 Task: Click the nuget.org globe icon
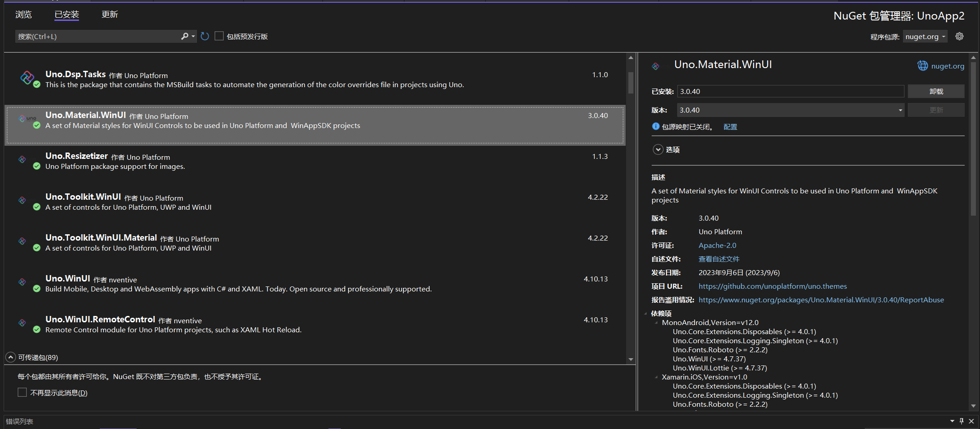pos(922,66)
